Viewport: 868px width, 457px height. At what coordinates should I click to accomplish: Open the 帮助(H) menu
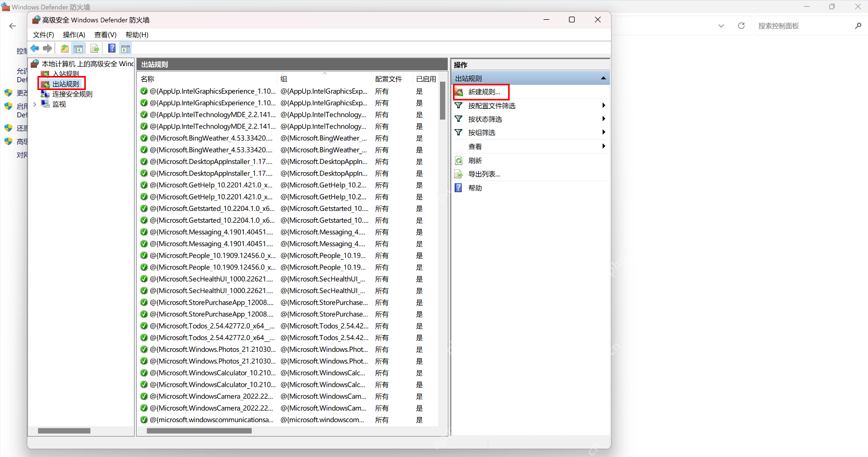coord(137,35)
